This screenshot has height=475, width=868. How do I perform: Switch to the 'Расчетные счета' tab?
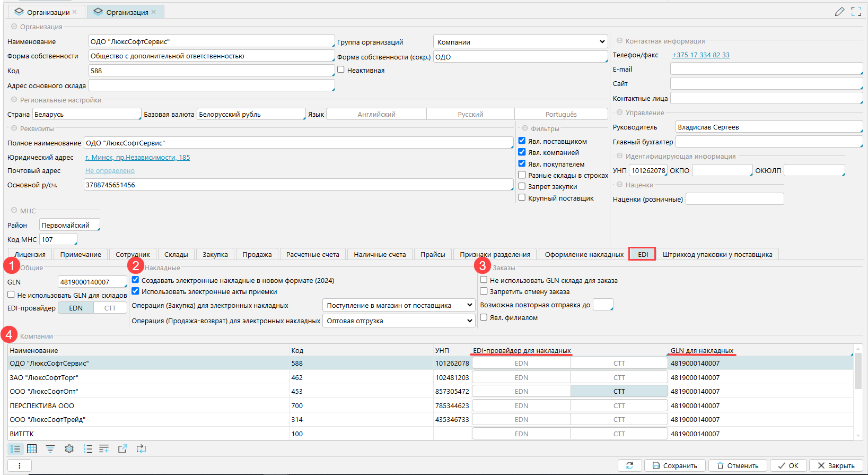312,254
